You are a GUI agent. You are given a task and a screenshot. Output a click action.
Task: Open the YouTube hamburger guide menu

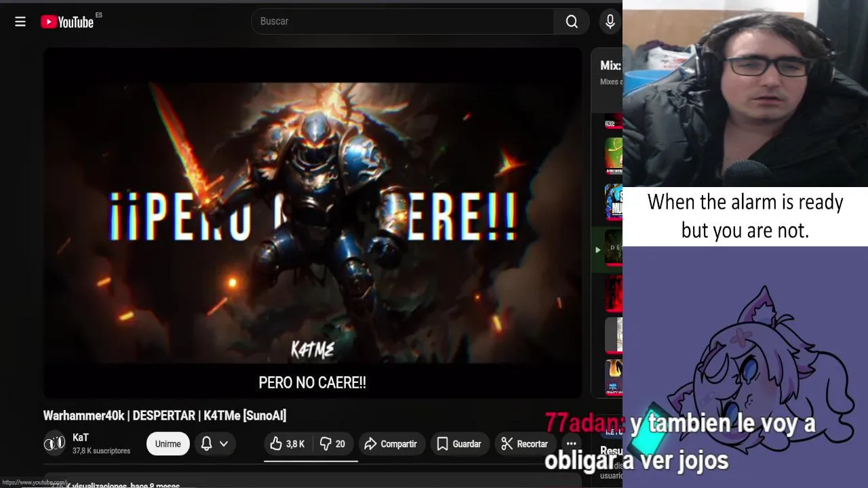tap(20, 22)
